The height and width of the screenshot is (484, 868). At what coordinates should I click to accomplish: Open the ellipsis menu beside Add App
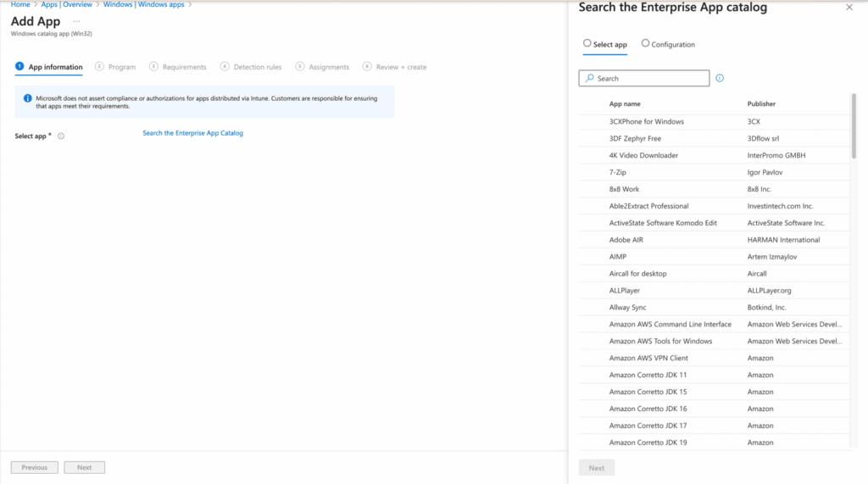[77, 21]
